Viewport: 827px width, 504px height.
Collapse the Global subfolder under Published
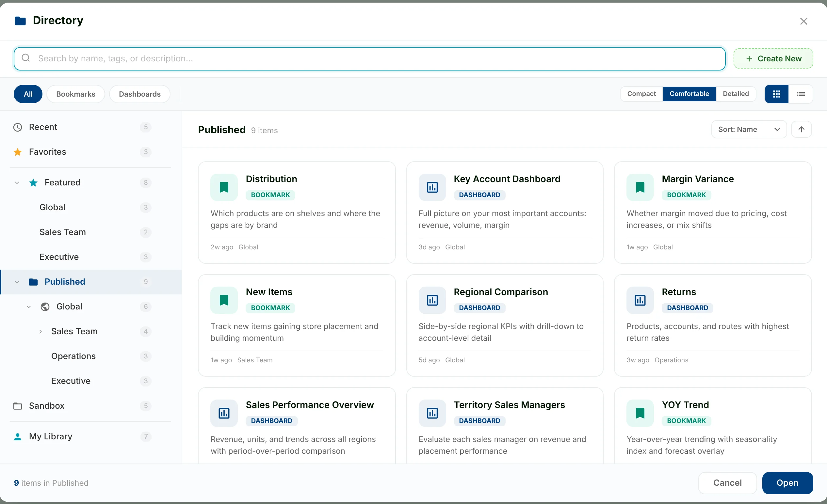pyautogui.click(x=28, y=307)
